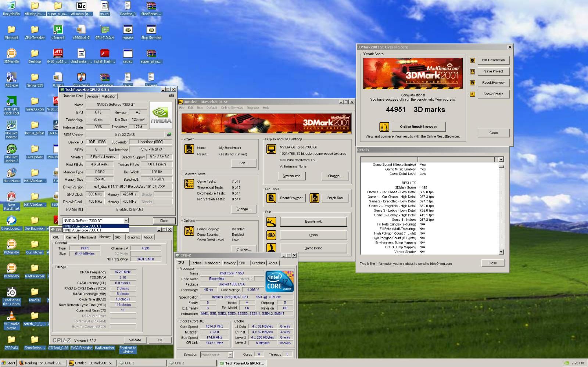Click the Close button in GPU-Z
The image size is (588, 367).
point(164,221)
